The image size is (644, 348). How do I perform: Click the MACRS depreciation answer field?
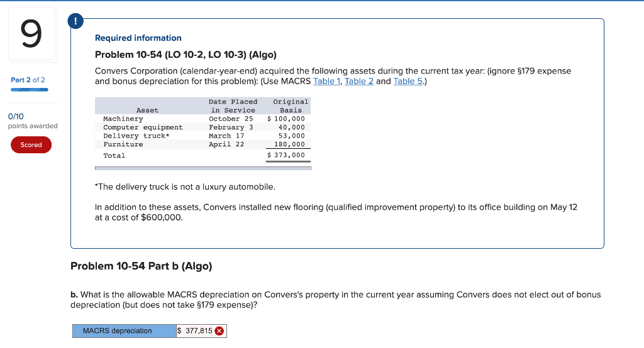point(201,331)
